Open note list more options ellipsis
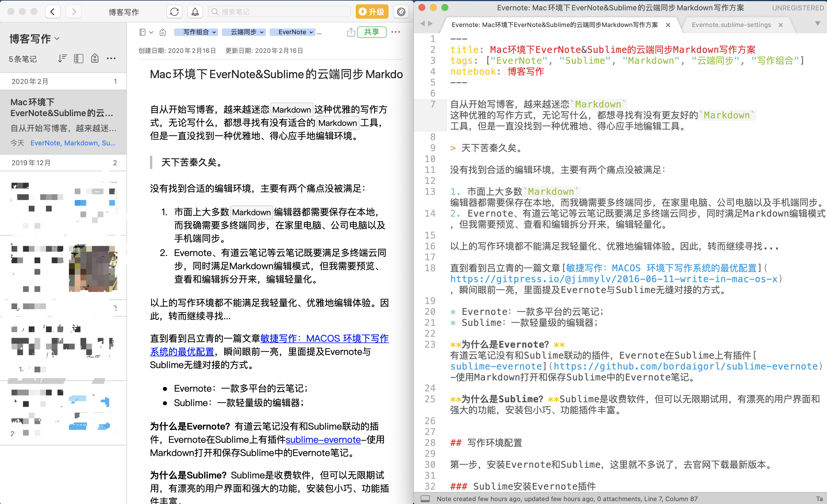The width and height of the screenshot is (827, 504). click(111, 58)
